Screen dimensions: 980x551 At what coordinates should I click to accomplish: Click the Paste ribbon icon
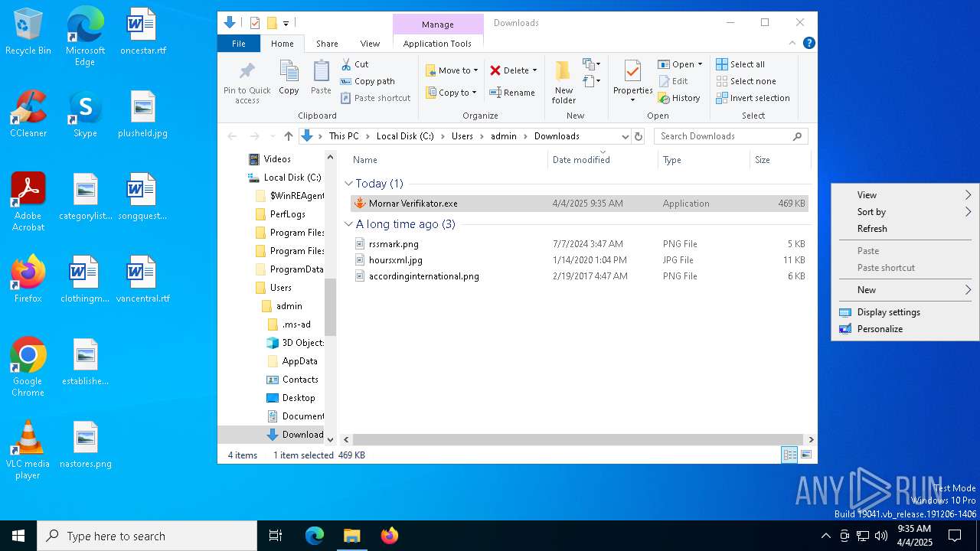(321, 77)
